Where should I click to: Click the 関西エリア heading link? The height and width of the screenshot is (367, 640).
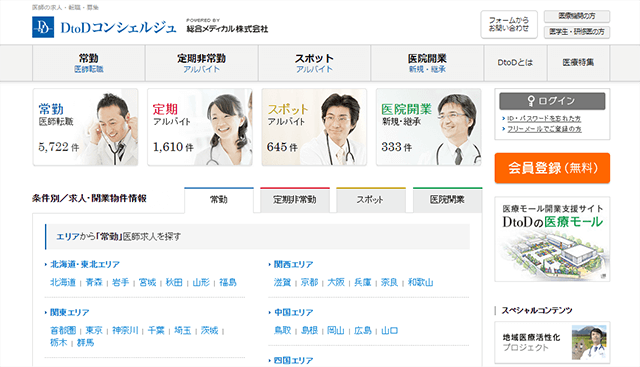[x=293, y=265]
